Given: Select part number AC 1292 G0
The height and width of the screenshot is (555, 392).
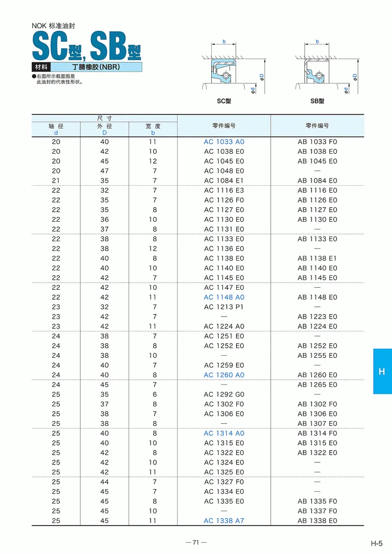Looking at the screenshot, I should click(224, 394).
